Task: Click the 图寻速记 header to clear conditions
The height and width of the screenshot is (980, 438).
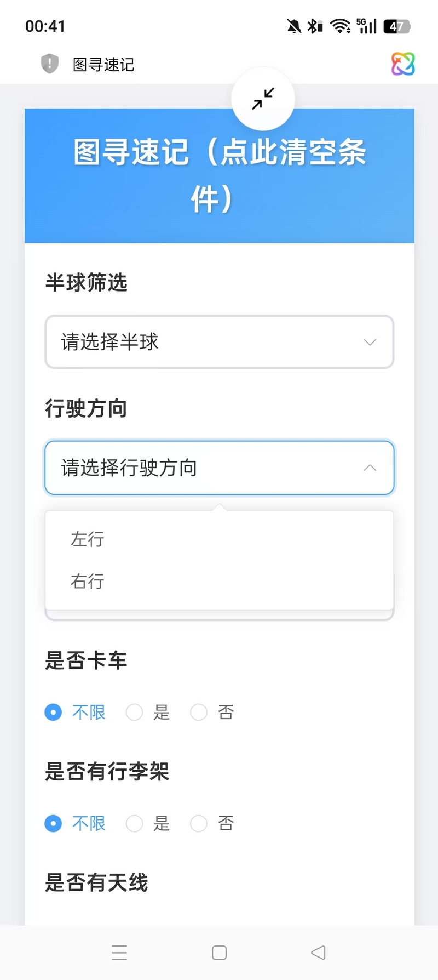Action: pyautogui.click(x=219, y=175)
